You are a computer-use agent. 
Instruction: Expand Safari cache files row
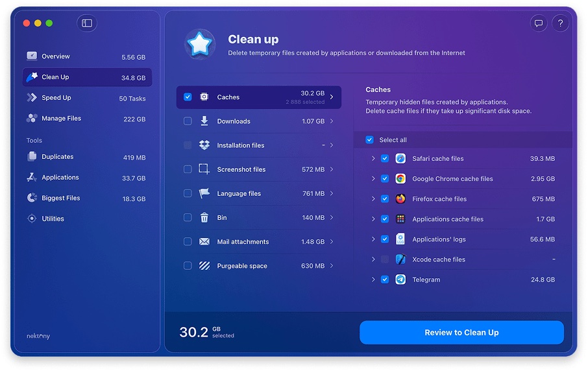373,158
